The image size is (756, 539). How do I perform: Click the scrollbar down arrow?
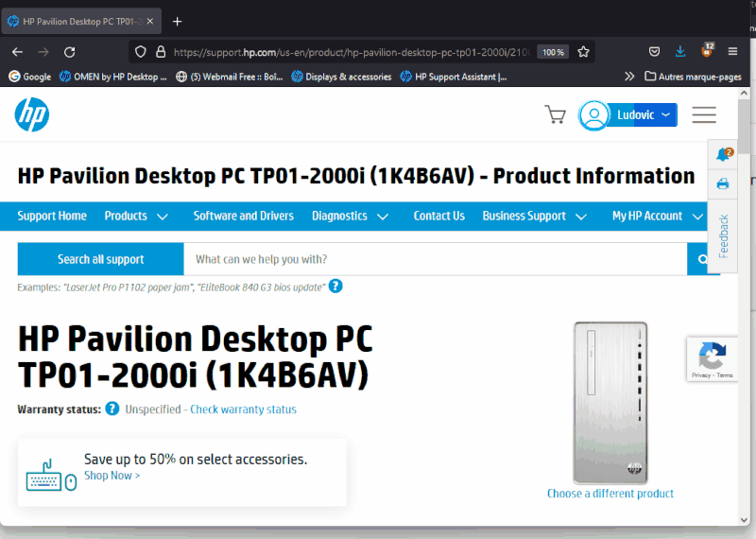(744, 520)
